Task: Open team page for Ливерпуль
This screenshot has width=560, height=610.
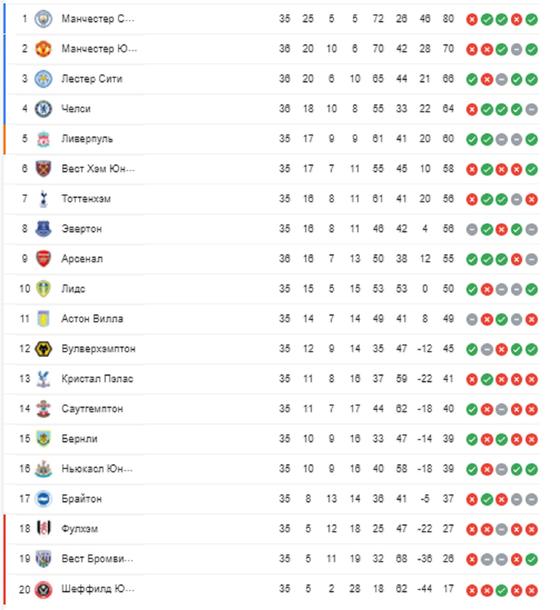Action: [87, 139]
